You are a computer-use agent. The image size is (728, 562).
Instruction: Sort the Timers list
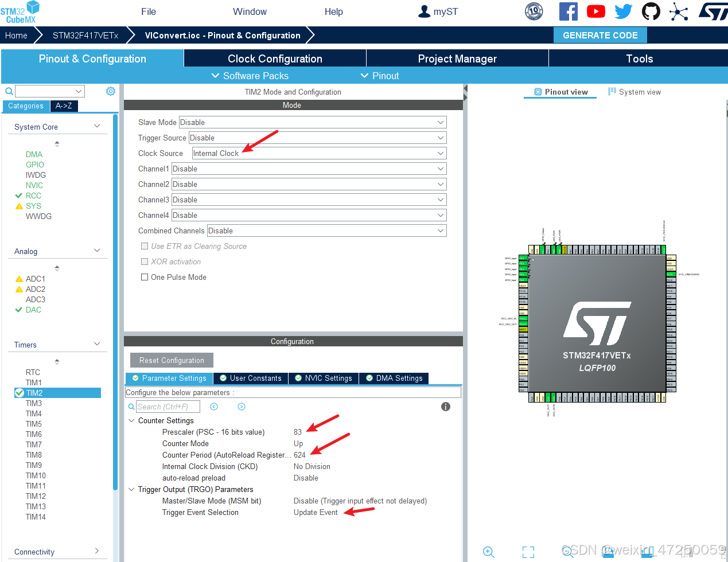[57, 361]
